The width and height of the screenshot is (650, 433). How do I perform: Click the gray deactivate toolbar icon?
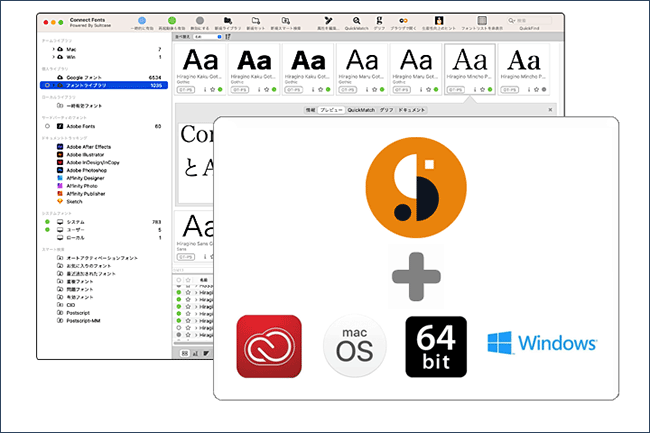pos(200,20)
